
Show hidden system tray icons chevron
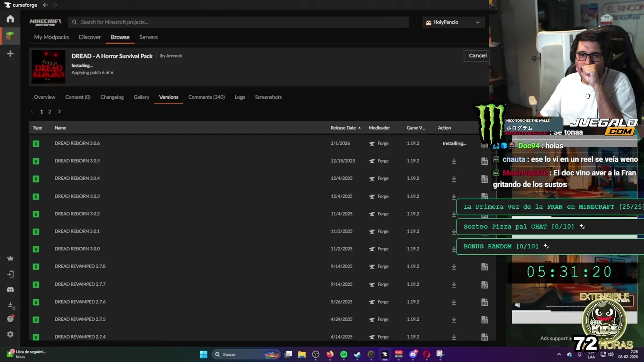(559, 354)
